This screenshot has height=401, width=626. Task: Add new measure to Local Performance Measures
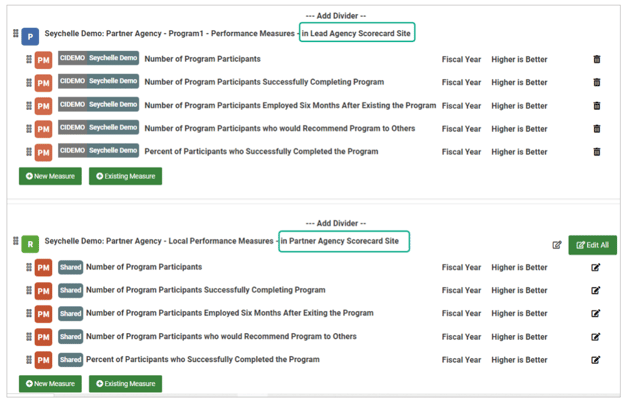click(x=50, y=383)
